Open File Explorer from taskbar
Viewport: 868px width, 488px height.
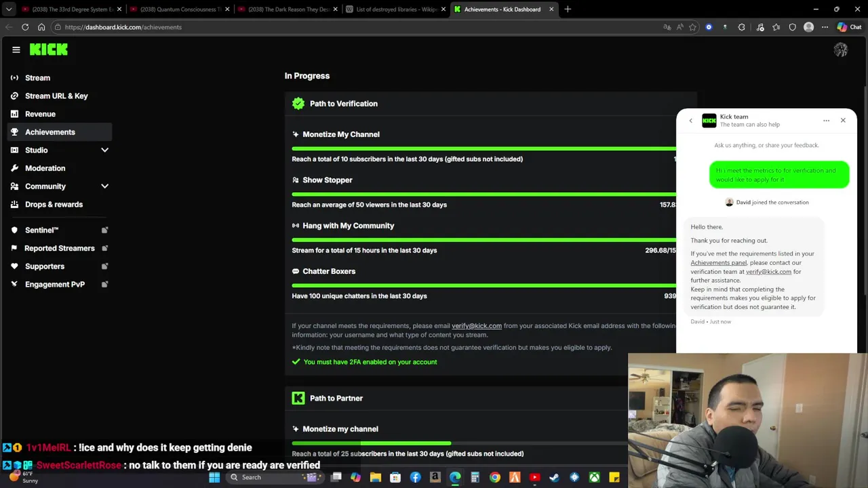point(376,477)
